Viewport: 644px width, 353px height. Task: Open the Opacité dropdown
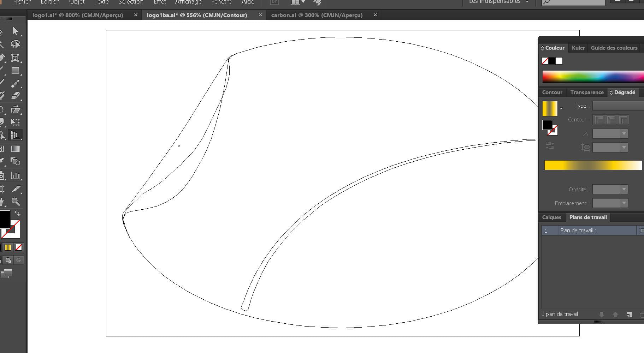(624, 190)
